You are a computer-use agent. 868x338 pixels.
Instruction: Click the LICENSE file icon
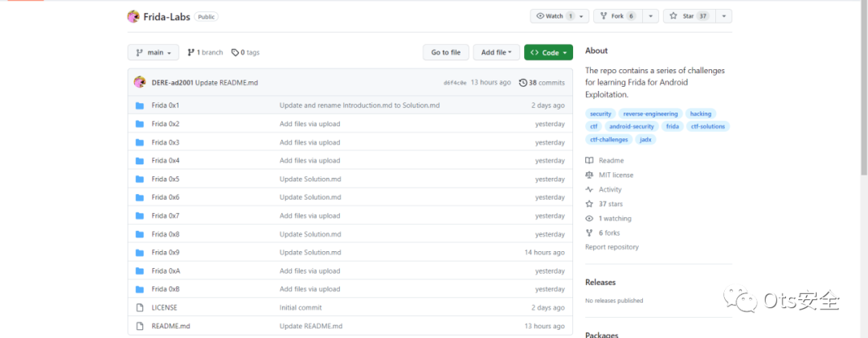(140, 307)
